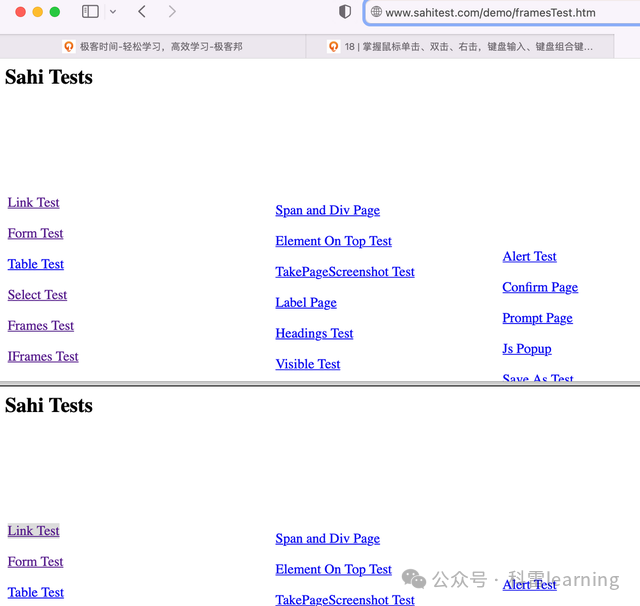Open Element On Top Test, top frame
Screen dimensions: 640x606
[x=333, y=241]
